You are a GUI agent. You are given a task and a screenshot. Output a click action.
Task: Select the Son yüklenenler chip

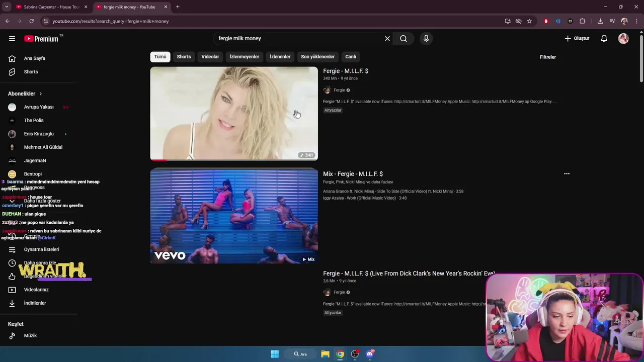click(317, 57)
